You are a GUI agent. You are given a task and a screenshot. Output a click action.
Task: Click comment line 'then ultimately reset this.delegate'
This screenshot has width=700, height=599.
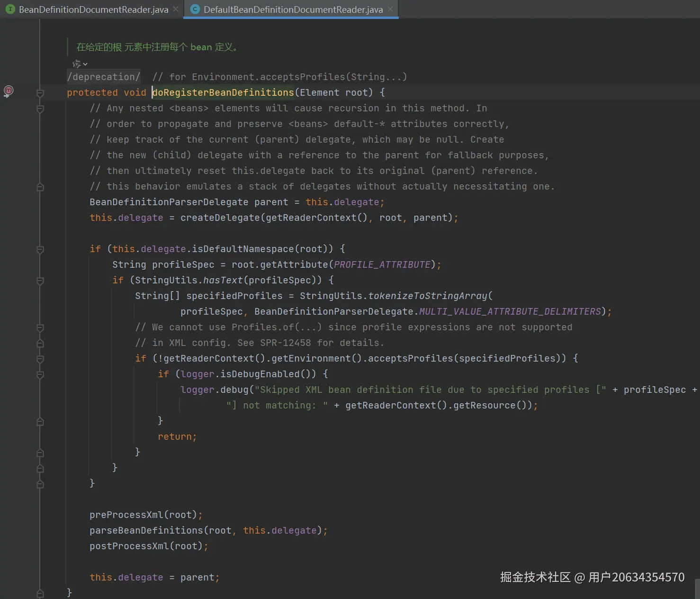[x=314, y=171]
